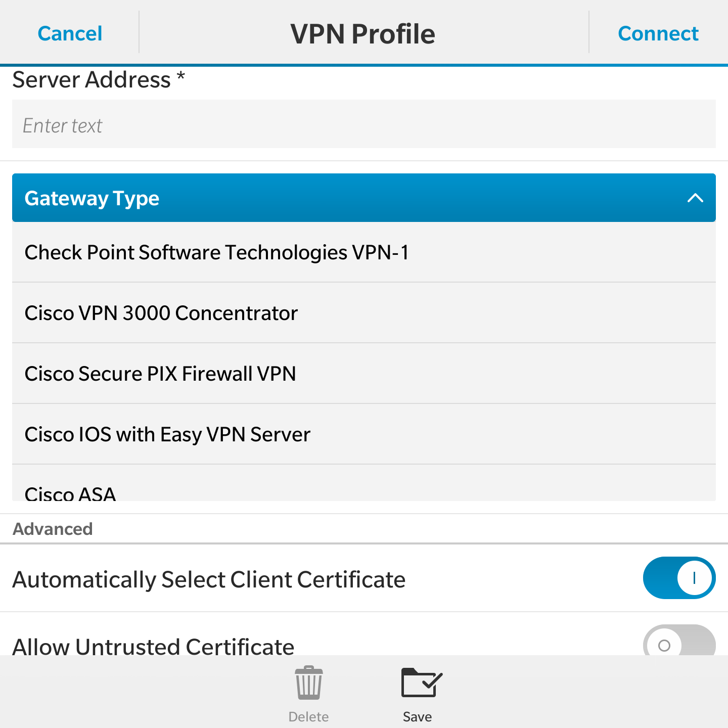Image resolution: width=728 pixels, height=728 pixels.
Task: Tap the Delete trash can icon
Action: pos(308,683)
